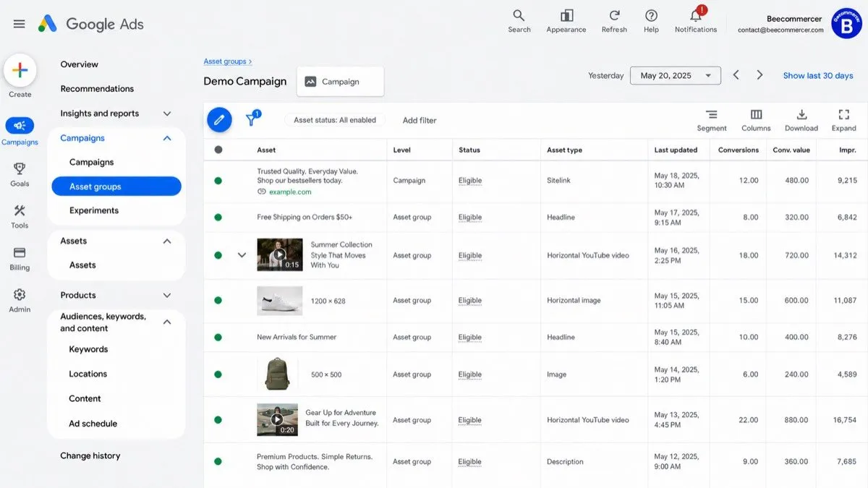The height and width of the screenshot is (488, 868).
Task: Click example.com sitelink link
Action: pyautogui.click(x=290, y=192)
